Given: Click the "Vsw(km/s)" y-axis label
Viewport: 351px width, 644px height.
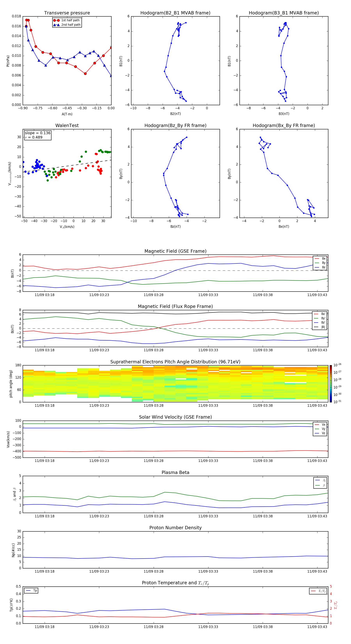Looking at the screenshot, I should [x=8, y=439].
